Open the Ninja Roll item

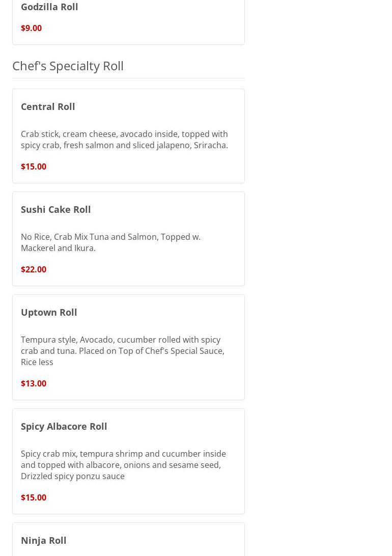point(44,540)
